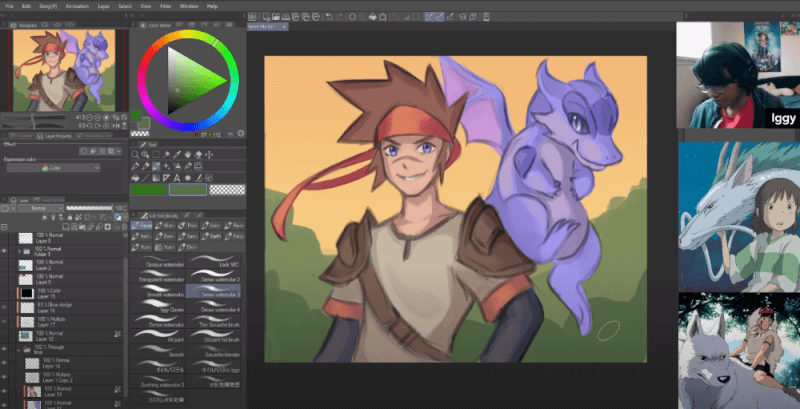Select the Zoom magnifier tool

coord(135,155)
